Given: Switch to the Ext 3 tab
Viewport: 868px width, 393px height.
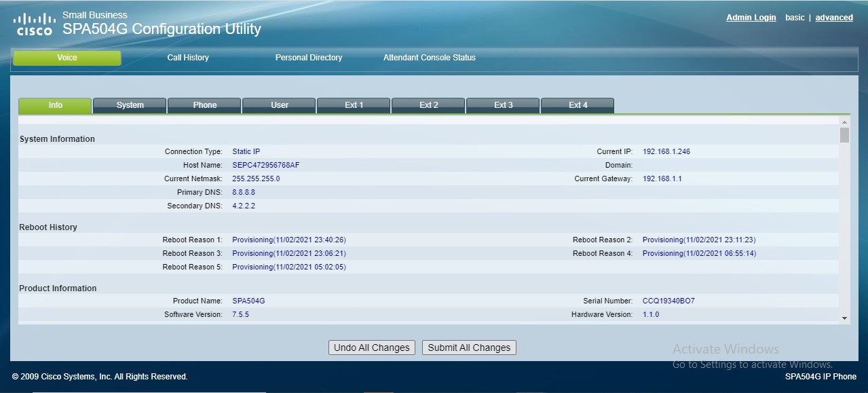Looking at the screenshot, I should [503, 105].
